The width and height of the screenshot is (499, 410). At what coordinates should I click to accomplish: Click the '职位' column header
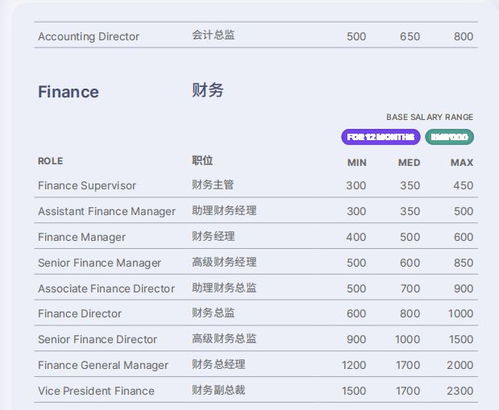[x=202, y=160]
